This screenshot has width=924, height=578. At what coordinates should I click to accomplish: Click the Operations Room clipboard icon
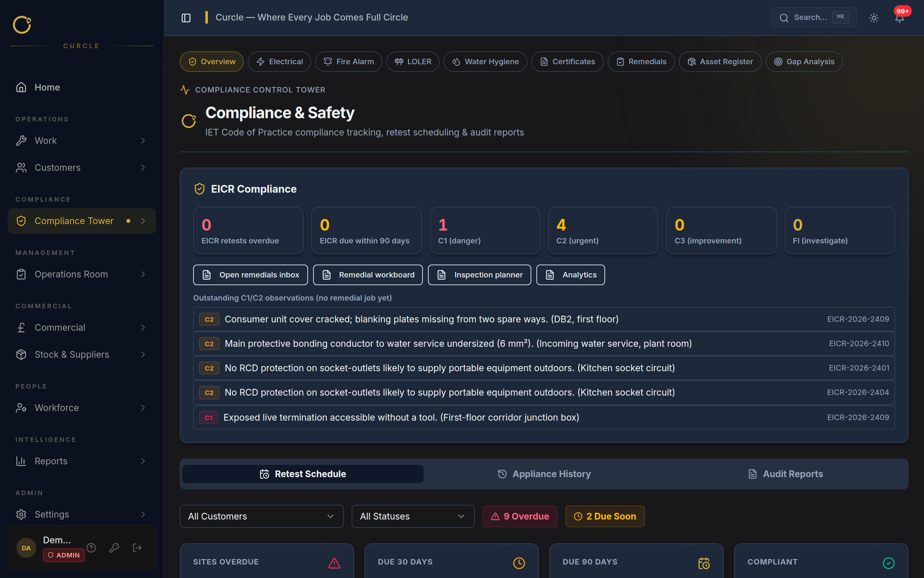coord(21,274)
